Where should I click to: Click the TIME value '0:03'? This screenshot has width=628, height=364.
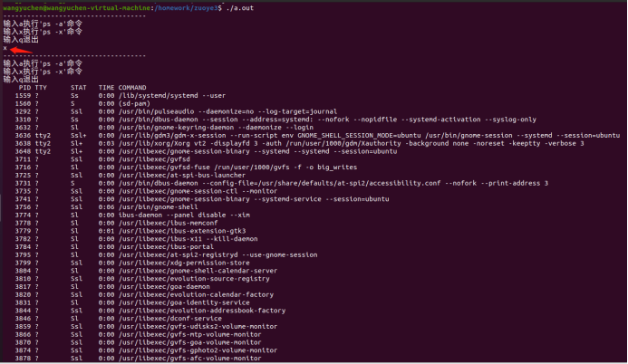pos(106,143)
